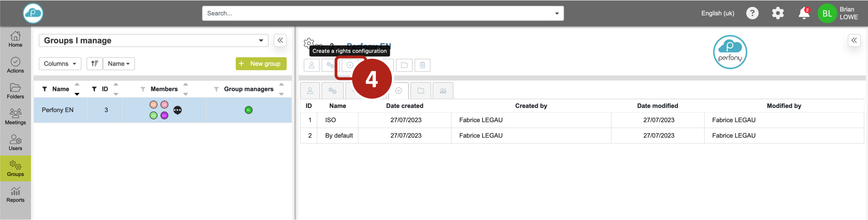868x220 pixels.
Task: Expand the search bar dropdown arrow
Action: tap(557, 14)
